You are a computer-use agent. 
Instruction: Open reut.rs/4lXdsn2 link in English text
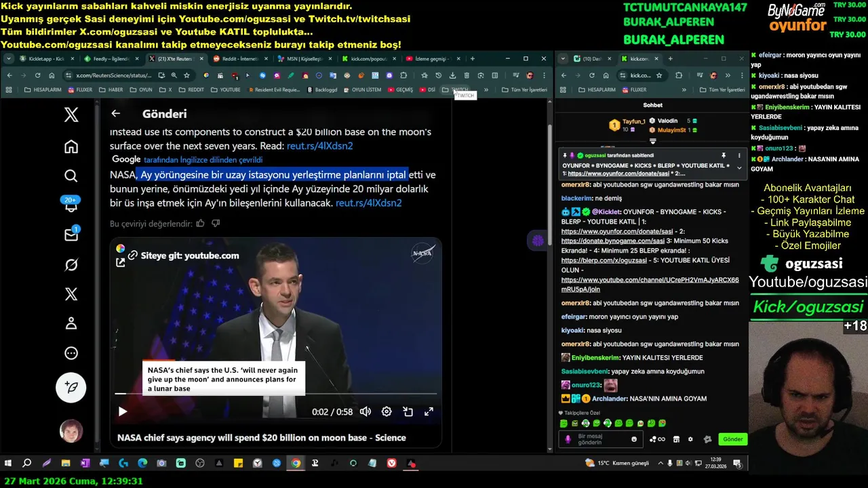pyautogui.click(x=319, y=146)
